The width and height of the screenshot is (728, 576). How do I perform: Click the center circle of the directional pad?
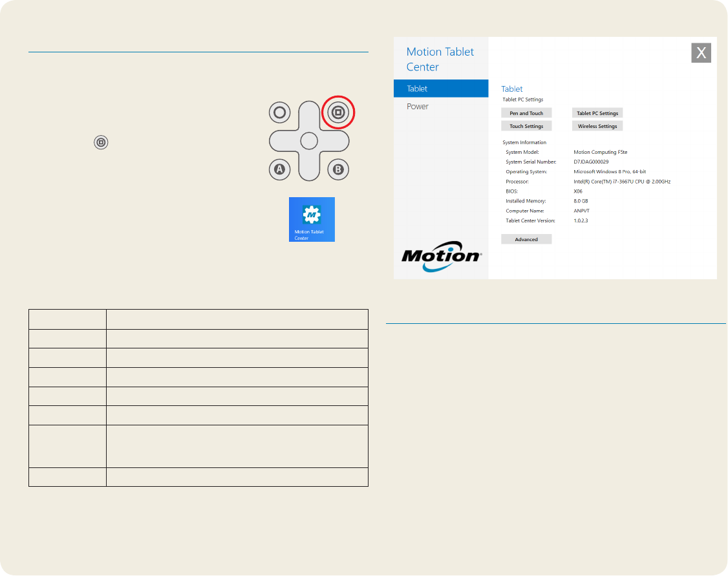(x=309, y=141)
